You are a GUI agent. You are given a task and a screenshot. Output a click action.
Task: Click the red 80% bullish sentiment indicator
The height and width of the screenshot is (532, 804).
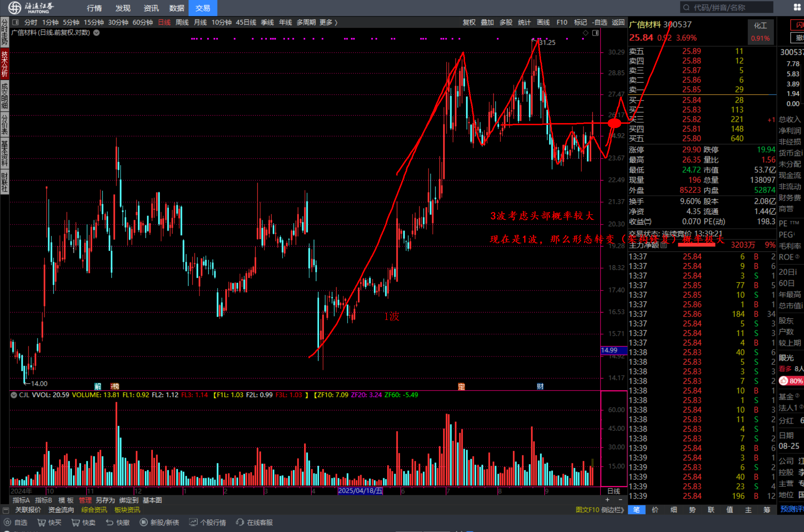[x=791, y=381]
